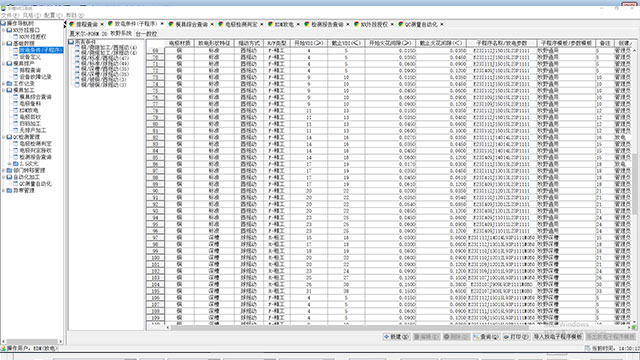Click the clock icon beside 当前时间
640x360 pixels.
(x=588, y=348)
